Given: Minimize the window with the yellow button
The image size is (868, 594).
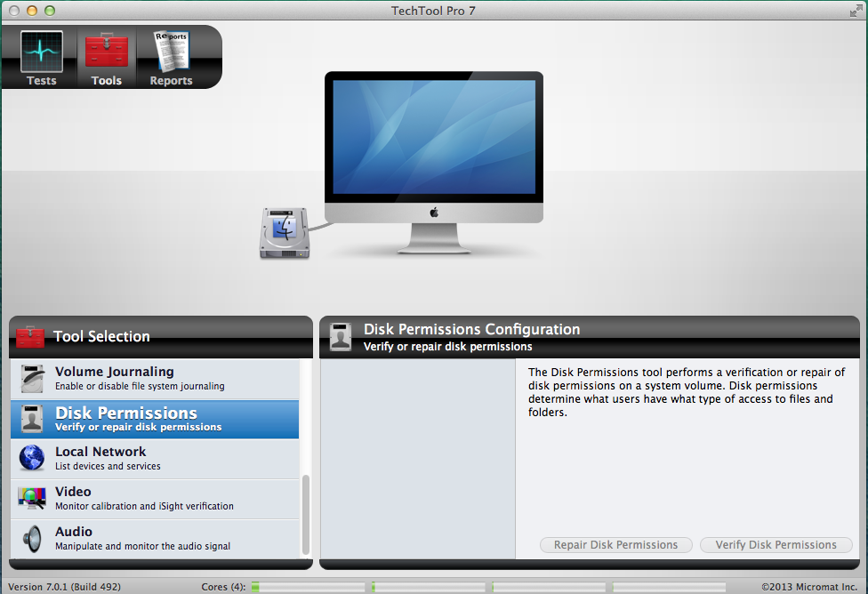Looking at the screenshot, I should tap(32, 11).
